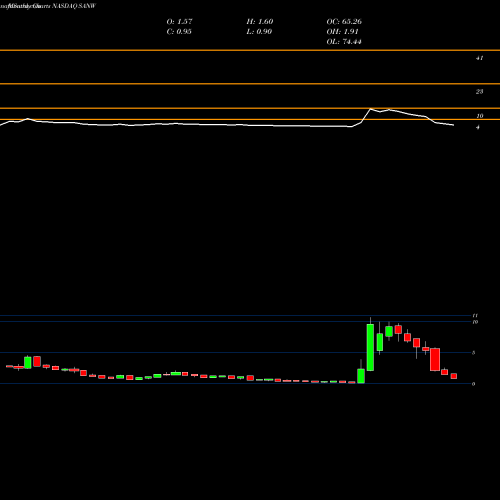Select the open value O: 1.57
This screenshot has width=500, height=500.
pos(179,21)
